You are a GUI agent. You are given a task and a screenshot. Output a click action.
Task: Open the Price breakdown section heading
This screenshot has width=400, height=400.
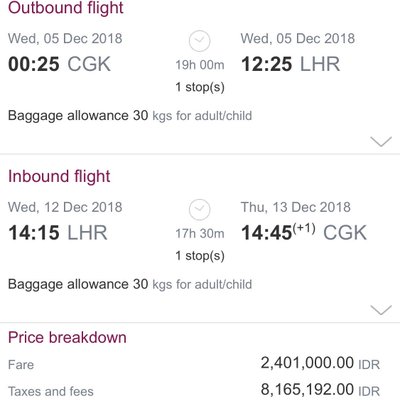tap(67, 337)
